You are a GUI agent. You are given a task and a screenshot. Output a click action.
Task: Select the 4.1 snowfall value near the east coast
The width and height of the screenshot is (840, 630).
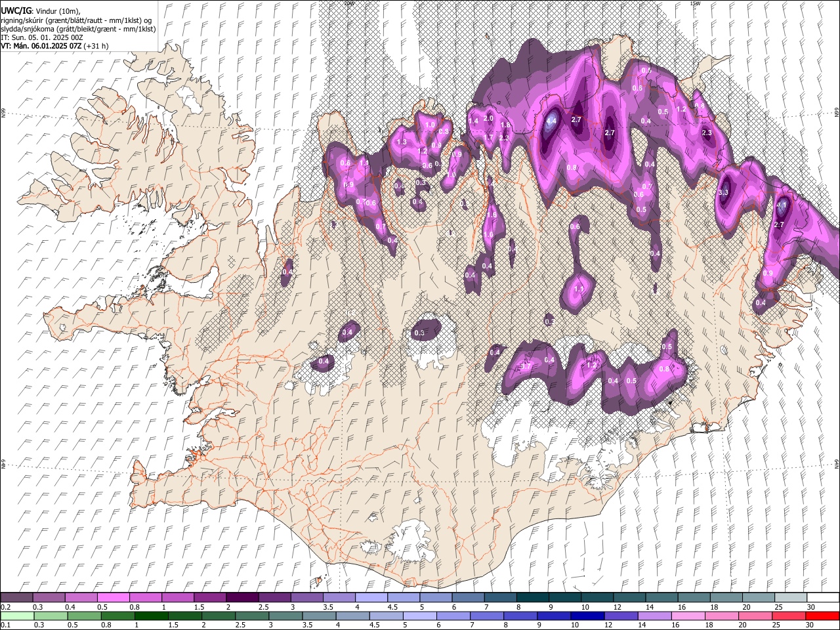pyautogui.click(x=781, y=205)
